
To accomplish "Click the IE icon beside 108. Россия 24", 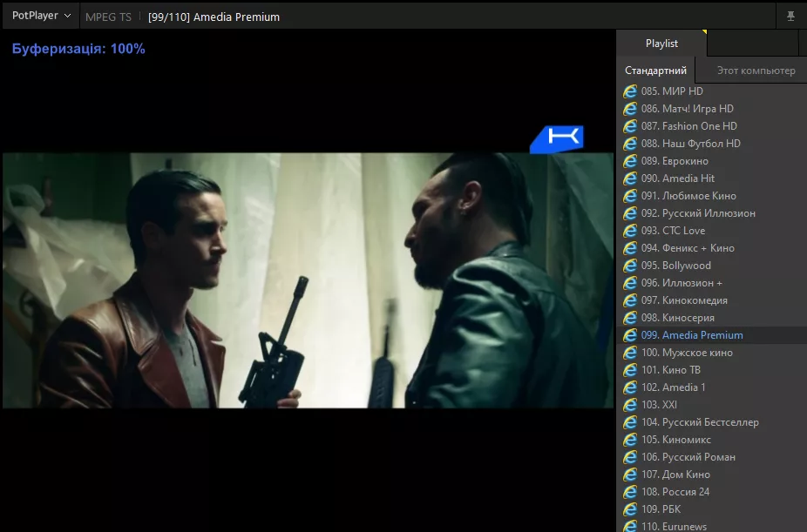I will click(630, 493).
